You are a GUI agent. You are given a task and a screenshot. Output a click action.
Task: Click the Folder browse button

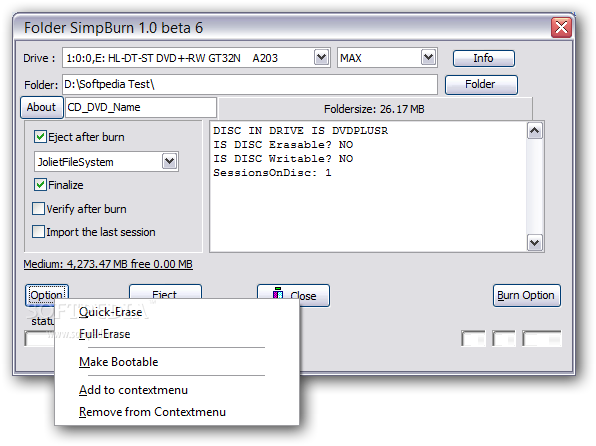click(x=481, y=84)
